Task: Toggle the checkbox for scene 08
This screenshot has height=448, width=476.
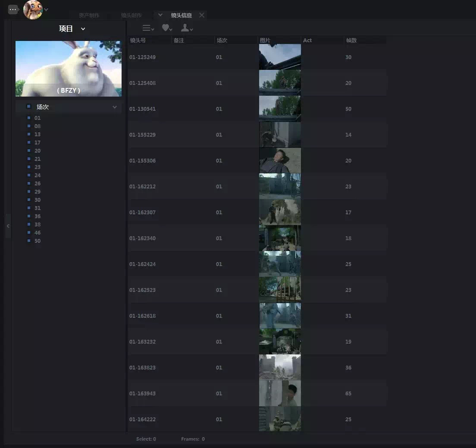Action: [29, 126]
